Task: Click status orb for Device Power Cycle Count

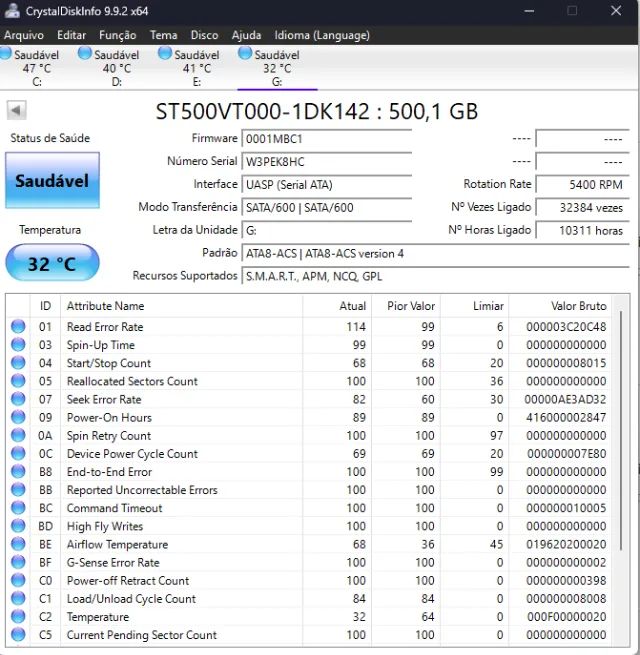Action: click(x=18, y=453)
